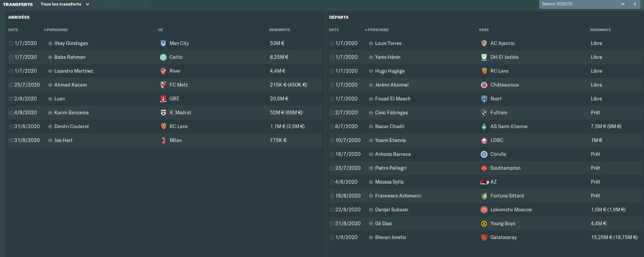Select the 18/7/2020 date cell
This screenshot has height=257, width=644.
tap(348, 154)
